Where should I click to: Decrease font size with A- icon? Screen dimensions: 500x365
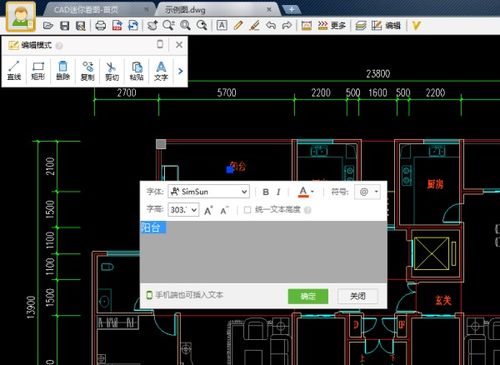pos(224,210)
